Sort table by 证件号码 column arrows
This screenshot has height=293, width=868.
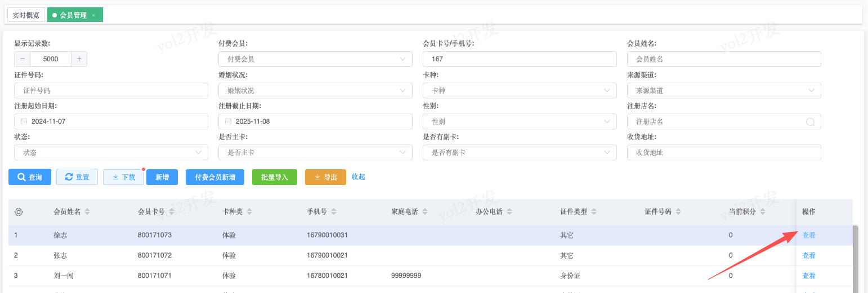point(678,212)
